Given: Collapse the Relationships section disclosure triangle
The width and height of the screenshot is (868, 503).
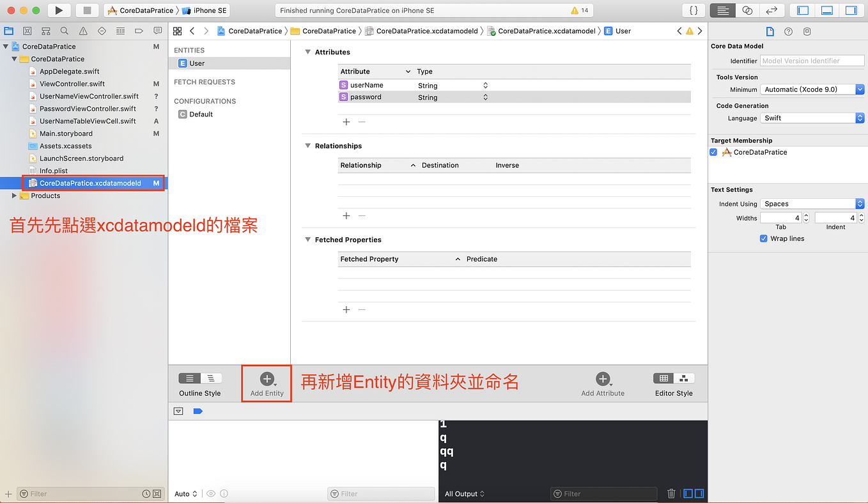Looking at the screenshot, I should pyautogui.click(x=307, y=146).
